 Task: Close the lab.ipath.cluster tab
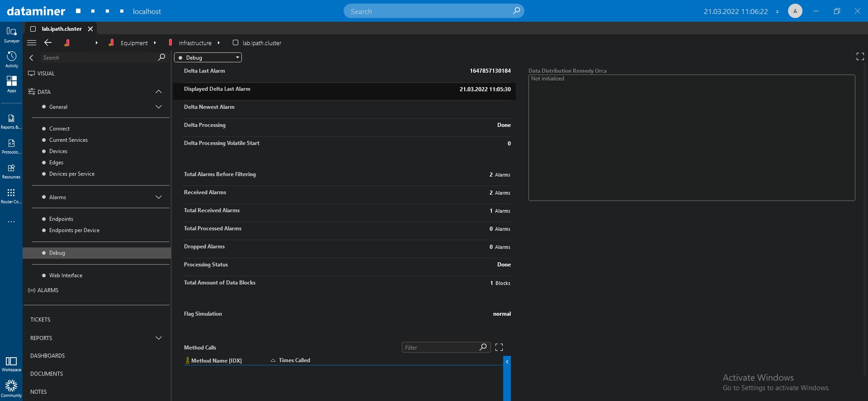point(90,29)
